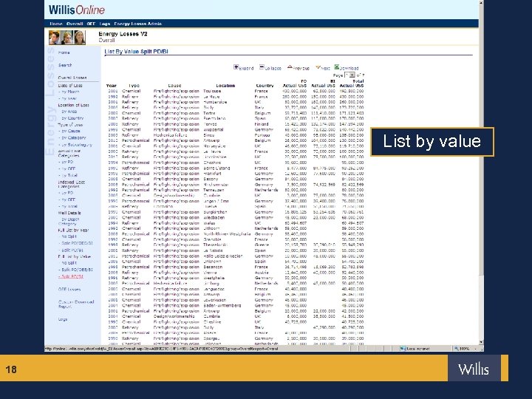Open Logs in top navigation bar

[x=105, y=24]
